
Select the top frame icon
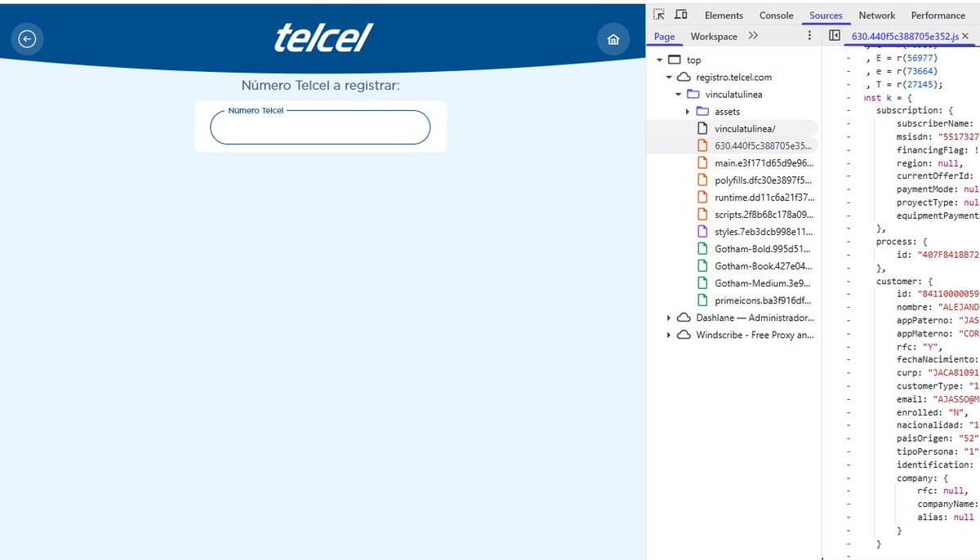coord(674,60)
